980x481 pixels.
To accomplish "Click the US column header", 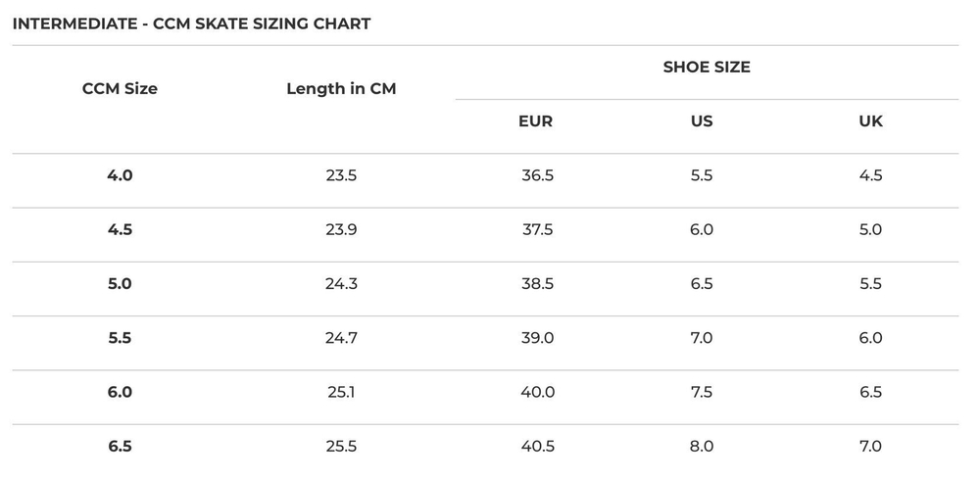I will (x=702, y=121).
